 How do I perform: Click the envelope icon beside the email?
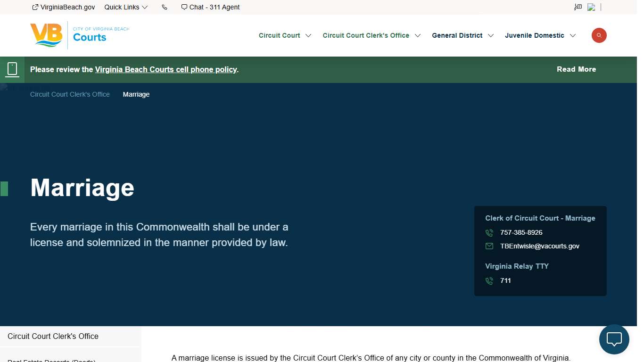tap(489, 246)
